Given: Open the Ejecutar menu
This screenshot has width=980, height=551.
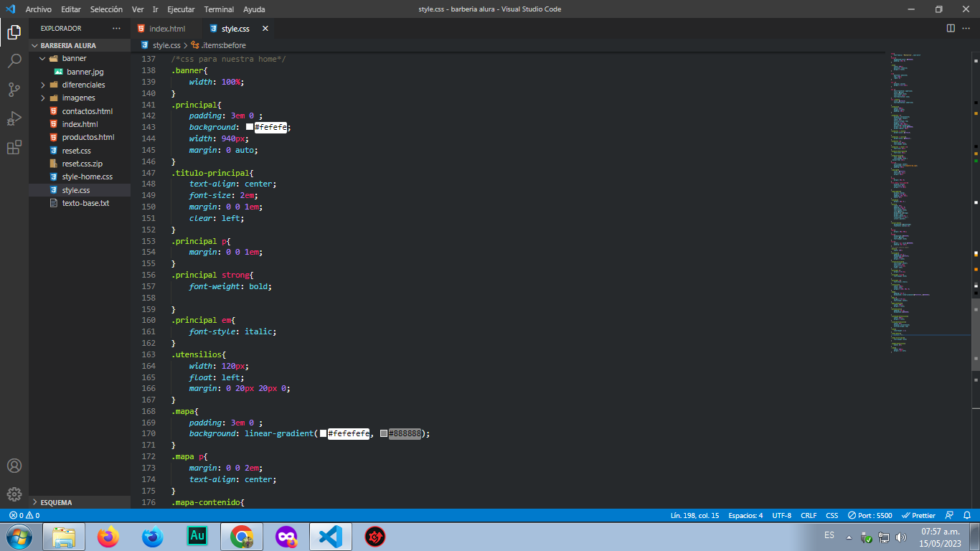Looking at the screenshot, I should [x=181, y=9].
